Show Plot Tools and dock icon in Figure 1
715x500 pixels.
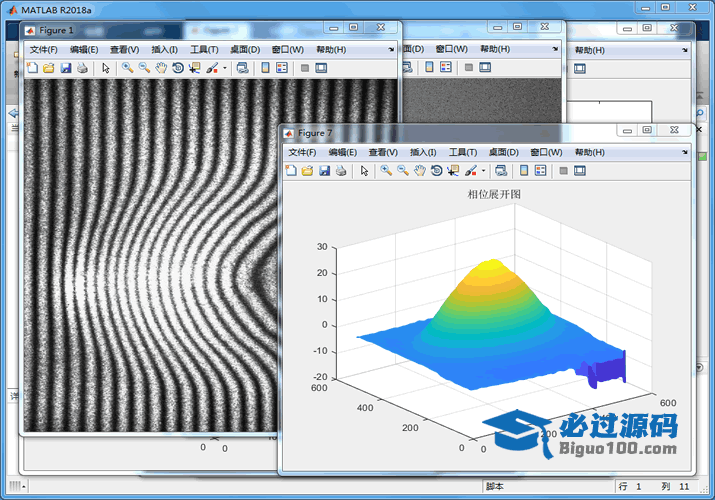(321, 68)
